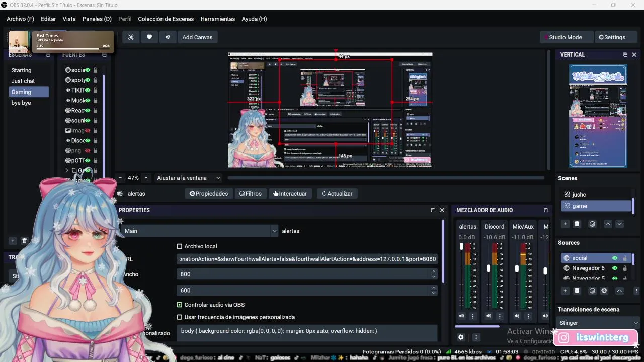Screen dimensions: 644x362
Task: Open the Editar menu
Action: (x=48, y=19)
